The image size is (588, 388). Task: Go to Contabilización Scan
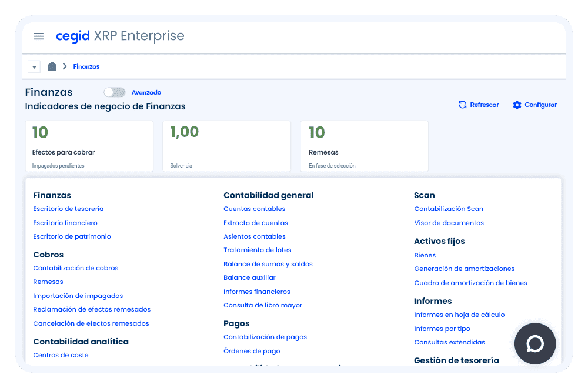pyautogui.click(x=448, y=209)
